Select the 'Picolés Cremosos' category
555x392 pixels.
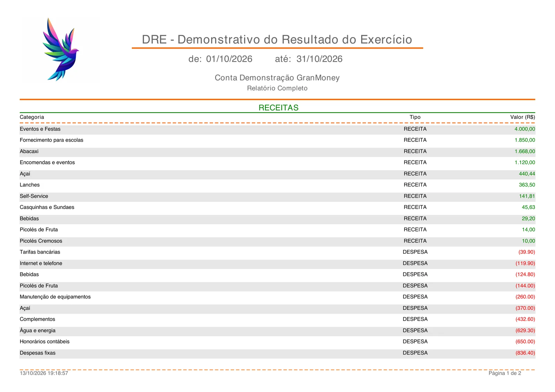pos(41,241)
